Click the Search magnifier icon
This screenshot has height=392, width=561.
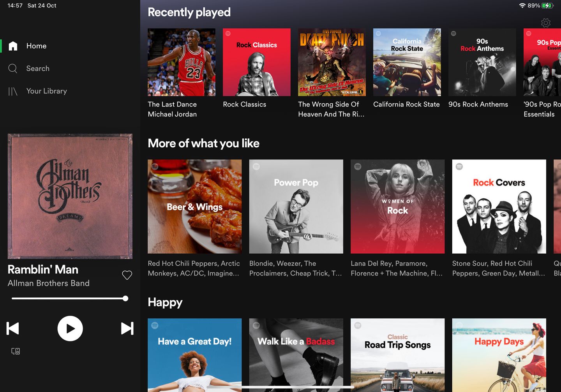[13, 69]
